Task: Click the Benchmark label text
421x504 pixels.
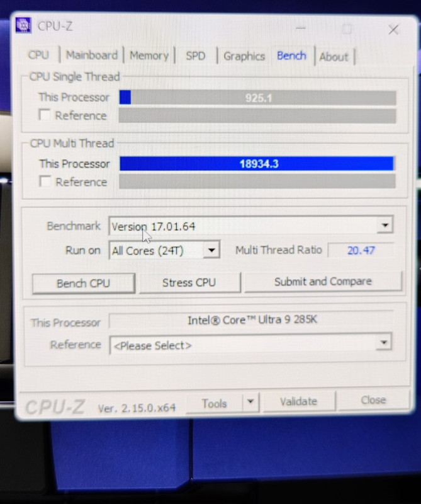Action: pos(74,226)
